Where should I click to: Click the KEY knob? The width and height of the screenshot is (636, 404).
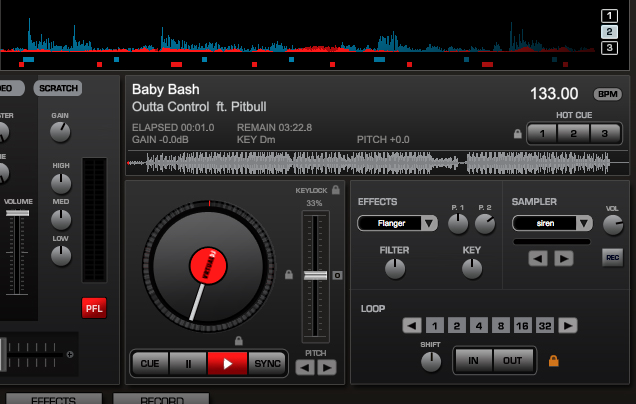pyautogui.click(x=472, y=269)
